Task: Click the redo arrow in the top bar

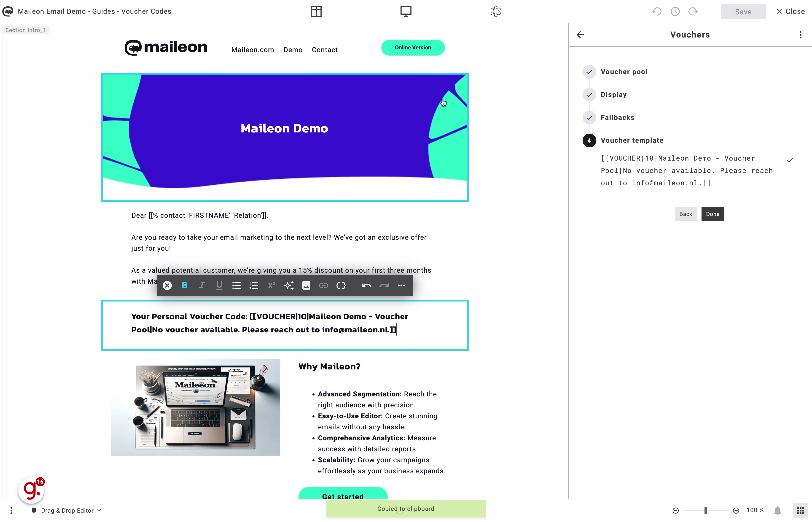Action: tap(693, 11)
